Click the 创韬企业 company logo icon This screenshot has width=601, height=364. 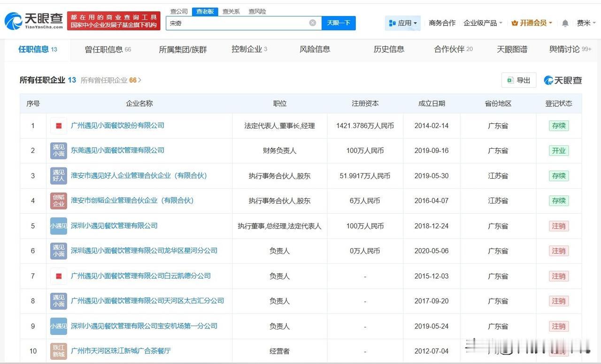(x=59, y=201)
